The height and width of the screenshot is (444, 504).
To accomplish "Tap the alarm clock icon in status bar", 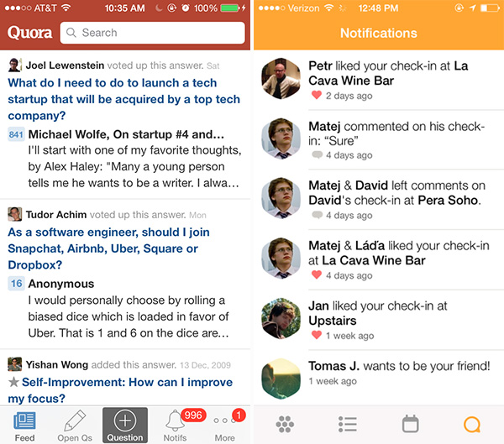I will pyautogui.click(x=186, y=8).
